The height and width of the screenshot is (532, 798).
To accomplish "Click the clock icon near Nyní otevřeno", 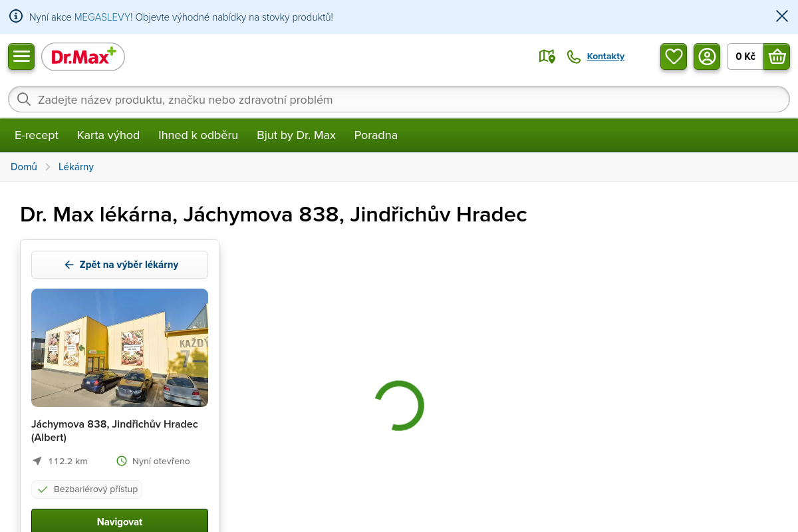I will pos(122,461).
